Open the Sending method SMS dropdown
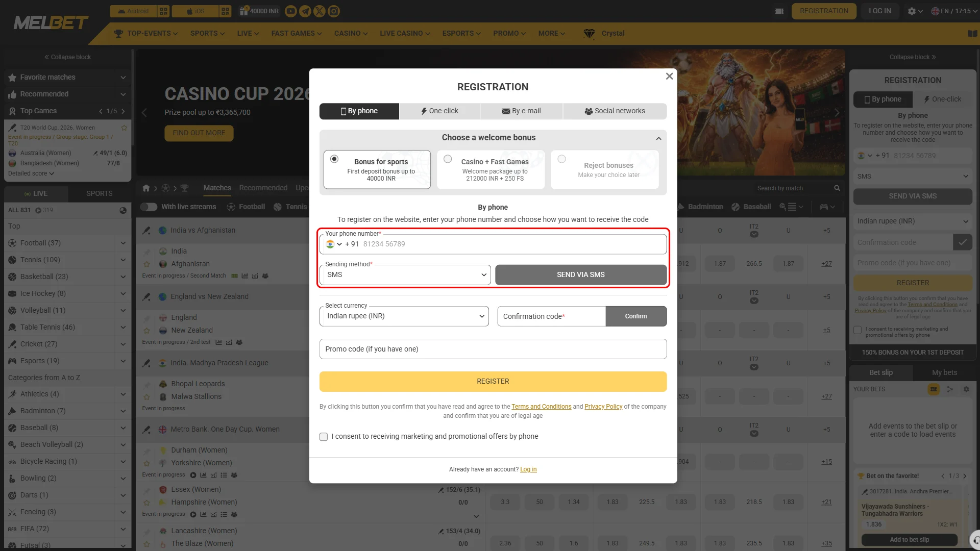This screenshot has width=980, height=551. (405, 274)
